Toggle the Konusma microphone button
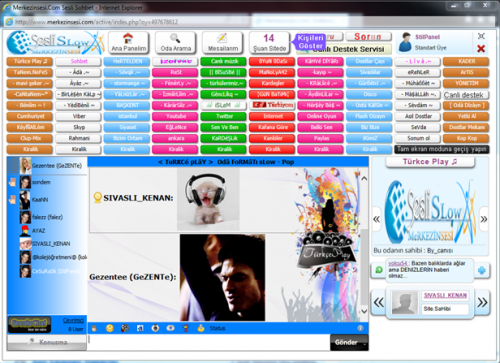Image resolution: width=500 pixels, height=363 pixels. [x=47, y=342]
